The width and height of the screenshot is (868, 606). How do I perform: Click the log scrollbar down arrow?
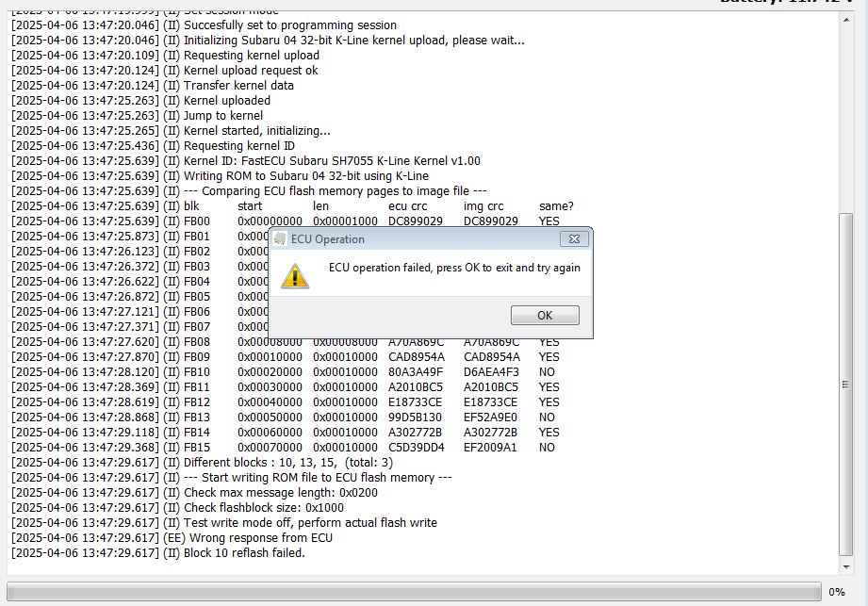(x=845, y=566)
